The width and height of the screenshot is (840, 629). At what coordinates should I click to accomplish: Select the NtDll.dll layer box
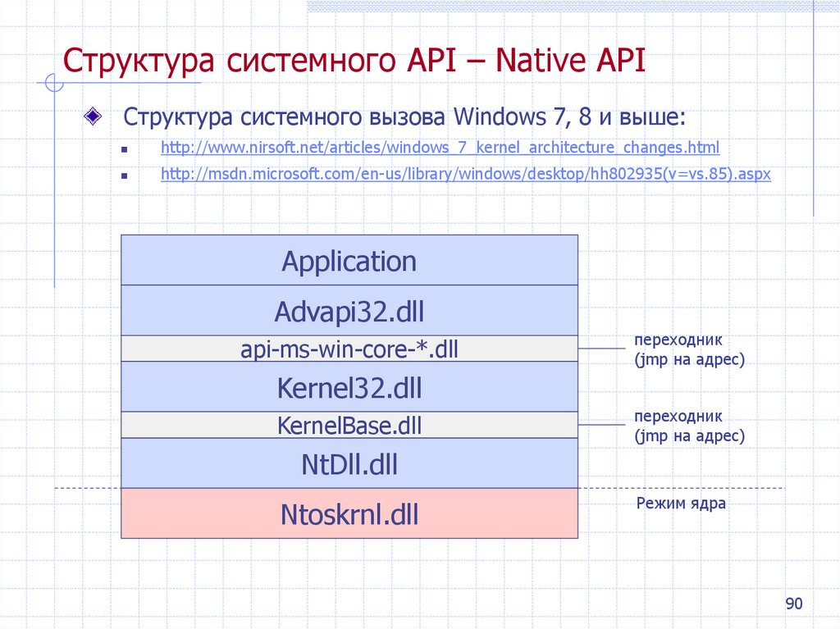[349, 463]
